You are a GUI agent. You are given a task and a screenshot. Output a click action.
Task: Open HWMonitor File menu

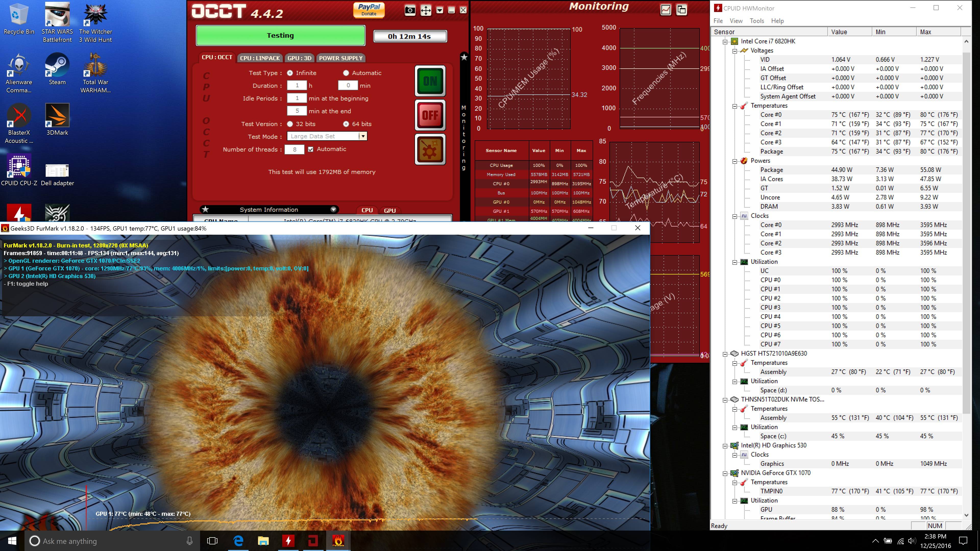(x=718, y=21)
